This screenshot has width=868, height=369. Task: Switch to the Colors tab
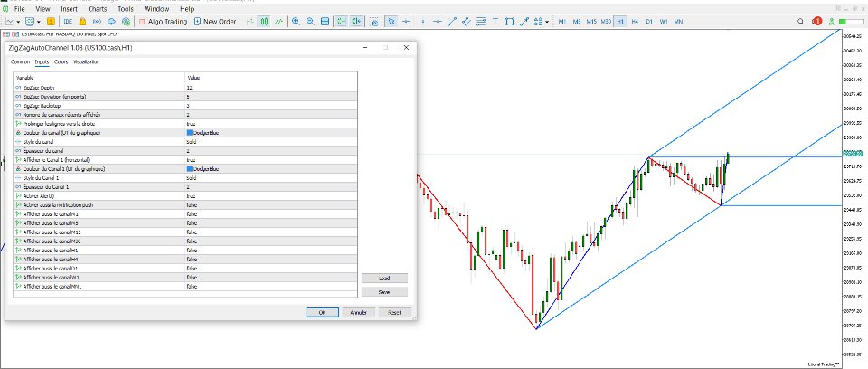pyautogui.click(x=61, y=62)
